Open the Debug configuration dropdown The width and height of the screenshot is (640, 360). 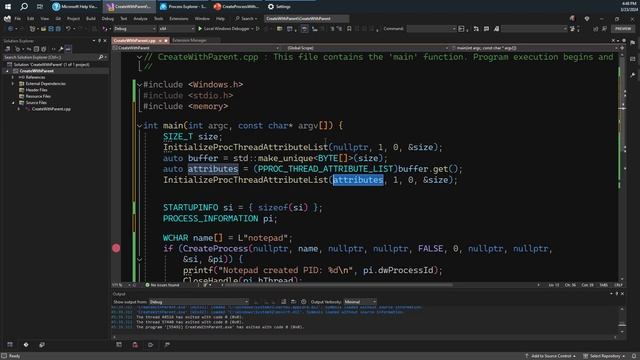[135, 29]
